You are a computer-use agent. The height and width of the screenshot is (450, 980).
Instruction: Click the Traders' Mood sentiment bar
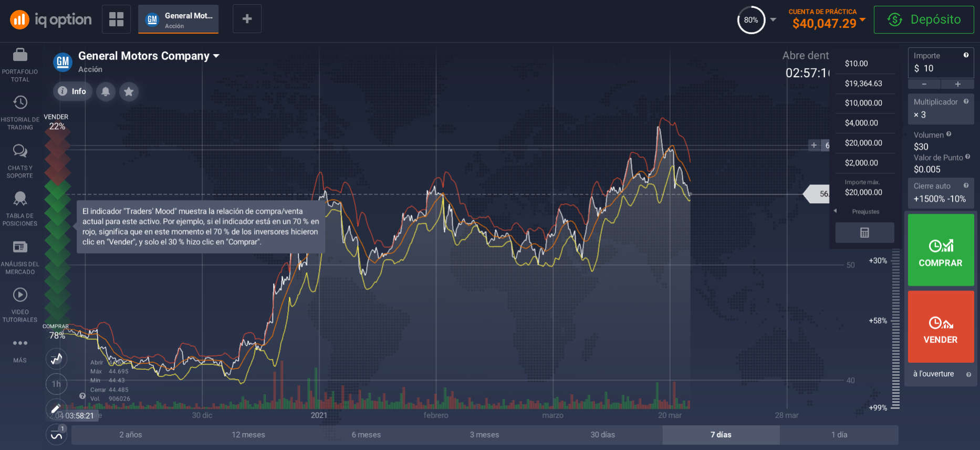coord(57,226)
